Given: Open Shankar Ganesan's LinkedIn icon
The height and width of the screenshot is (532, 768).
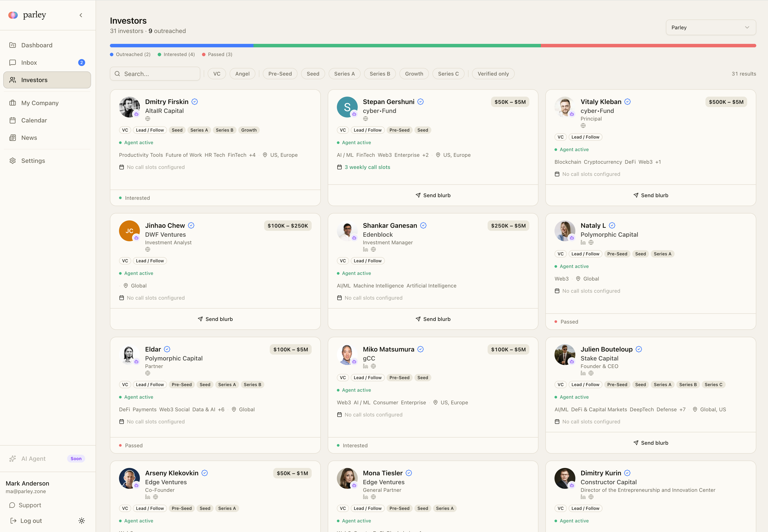Looking at the screenshot, I should click(366, 249).
